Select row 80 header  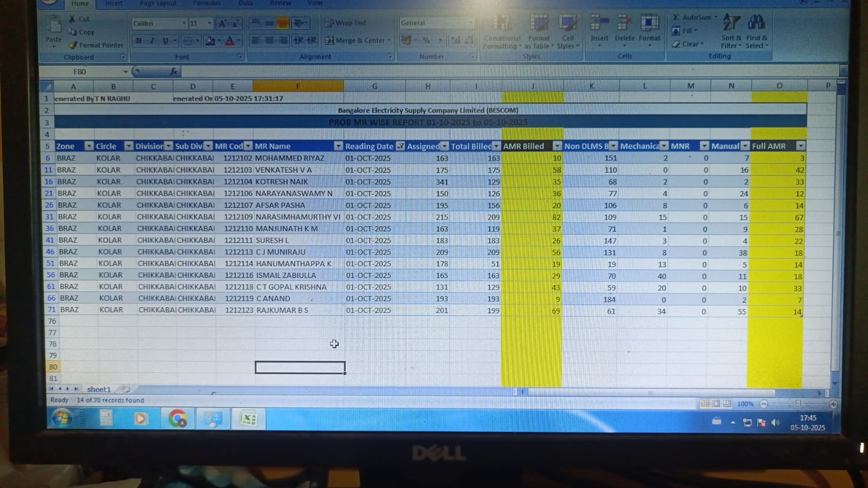click(x=53, y=367)
